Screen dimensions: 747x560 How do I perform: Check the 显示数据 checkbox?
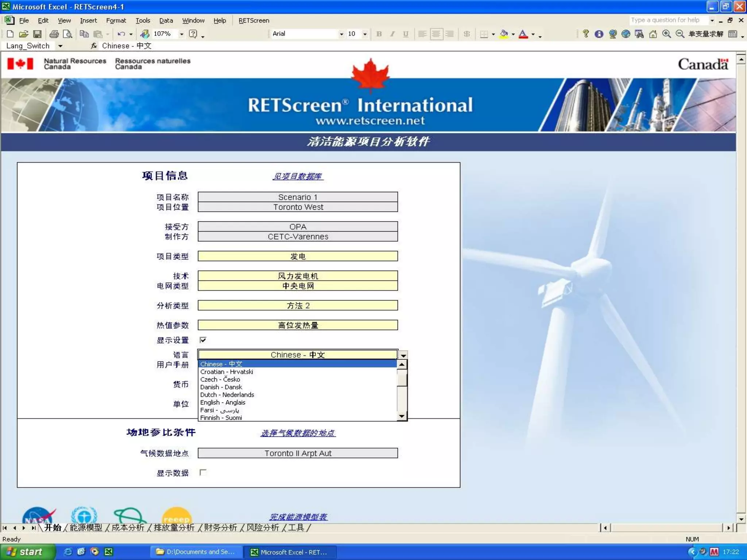[203, 472]
